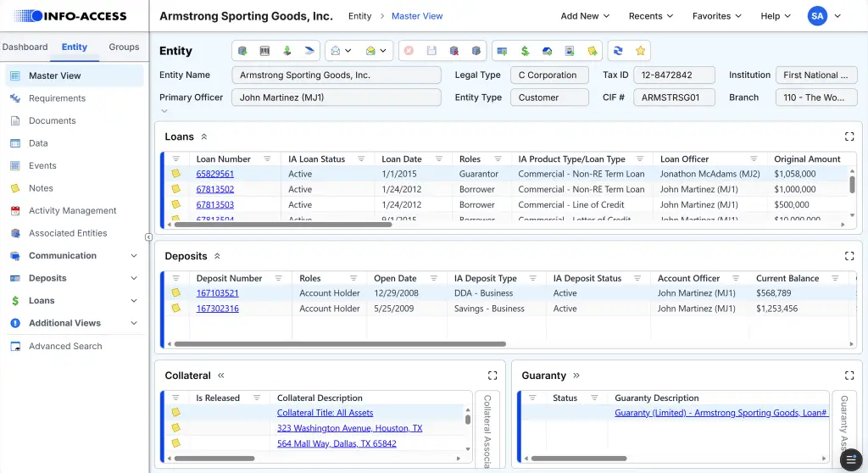The image size is (868, 473).
Task: Click the add deposit card icon
Action: [502, 51]
